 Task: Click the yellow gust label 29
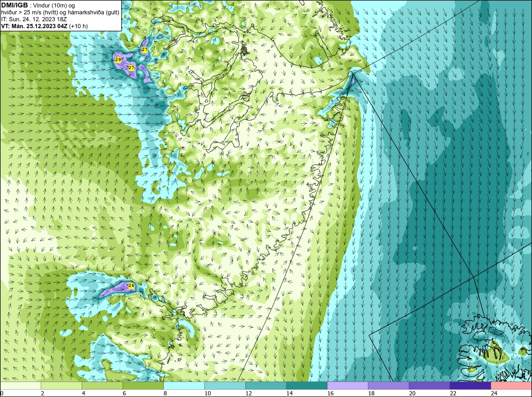(x=118, y=60)
